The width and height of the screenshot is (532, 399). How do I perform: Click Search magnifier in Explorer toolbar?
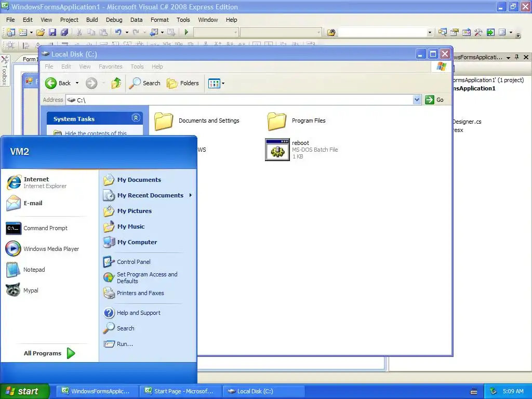click(x=145, y=83)
